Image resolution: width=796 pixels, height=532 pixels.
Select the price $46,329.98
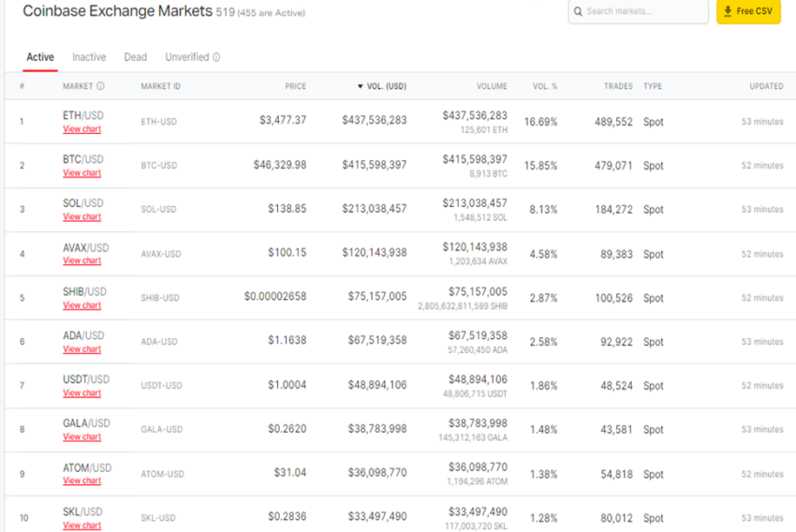pyautogui.click(x=280, y=165)
